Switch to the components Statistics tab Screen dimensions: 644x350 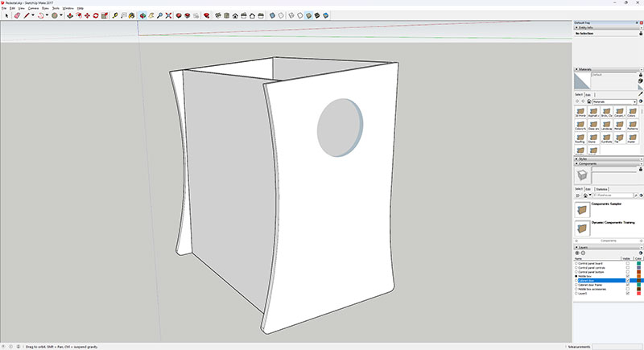click(x=601, y=189)
